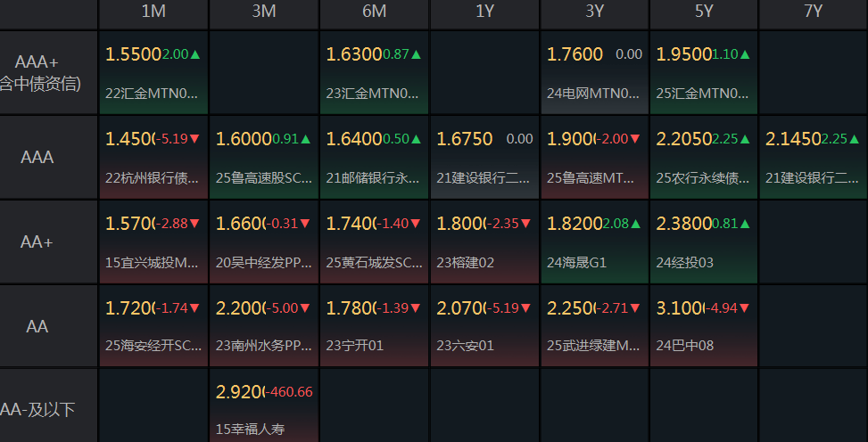Screen dimensions: 868x442
Task: Click the 1.6750 yield in AAA 1Y
Action: [x=464, y=139]
